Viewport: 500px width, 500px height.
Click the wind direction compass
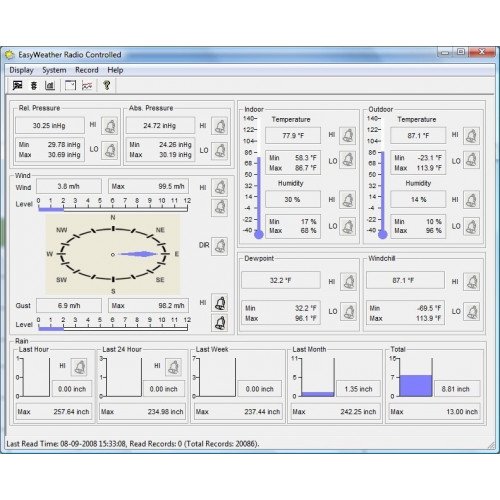113,254
